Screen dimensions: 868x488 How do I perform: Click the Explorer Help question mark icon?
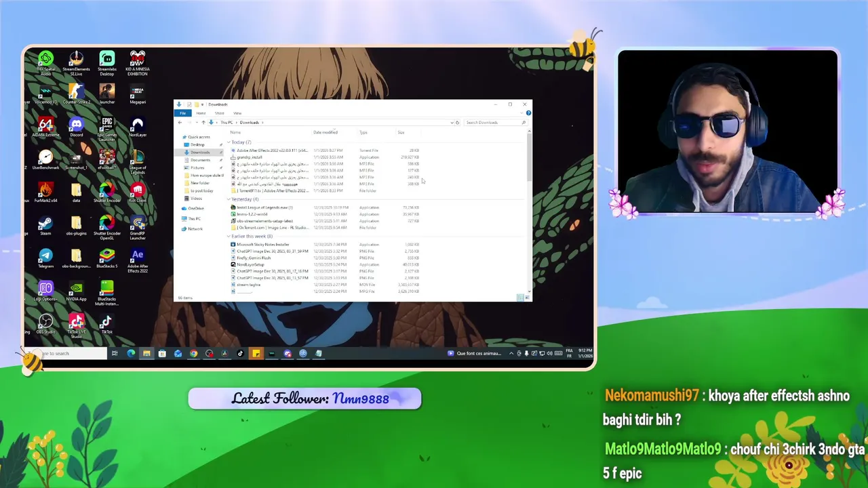point(528,113)
